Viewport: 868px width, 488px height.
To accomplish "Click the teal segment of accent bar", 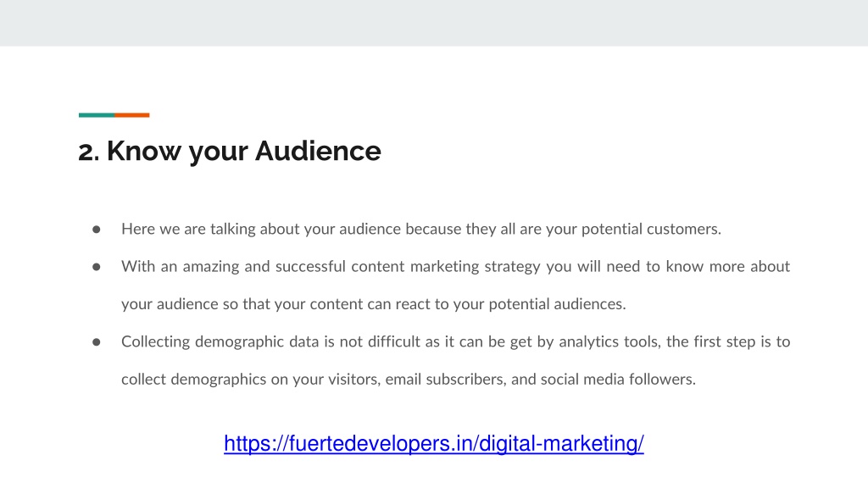I will click(x=97, y=115).
